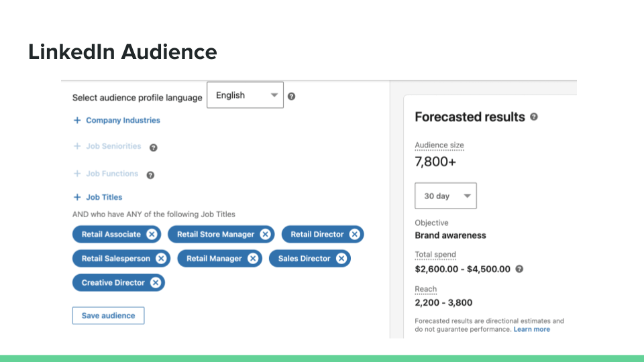The height and width of the screenshot is (362, 644).
Task: Remove the Retail Associate job title chip
Action: 152,235
